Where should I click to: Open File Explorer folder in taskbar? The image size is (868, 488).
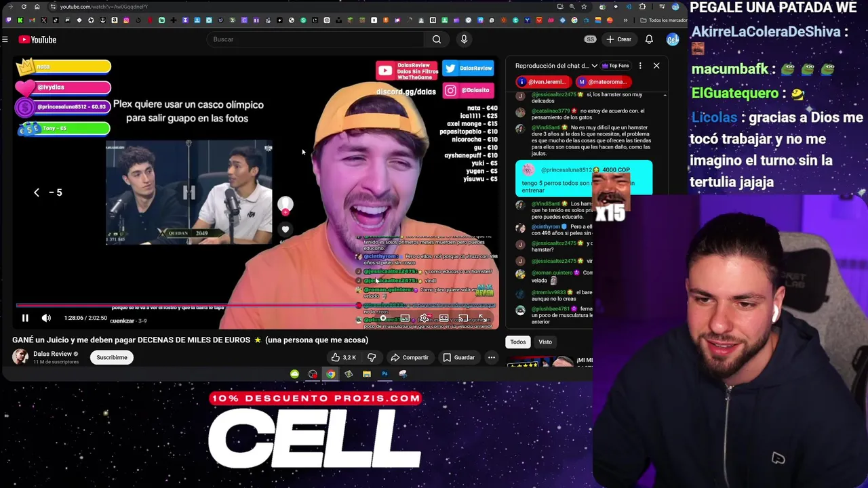pos(366,374)
